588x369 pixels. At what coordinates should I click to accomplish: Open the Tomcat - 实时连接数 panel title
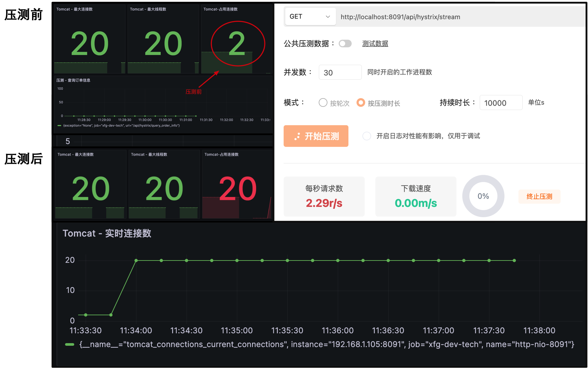tap(107, 233)
